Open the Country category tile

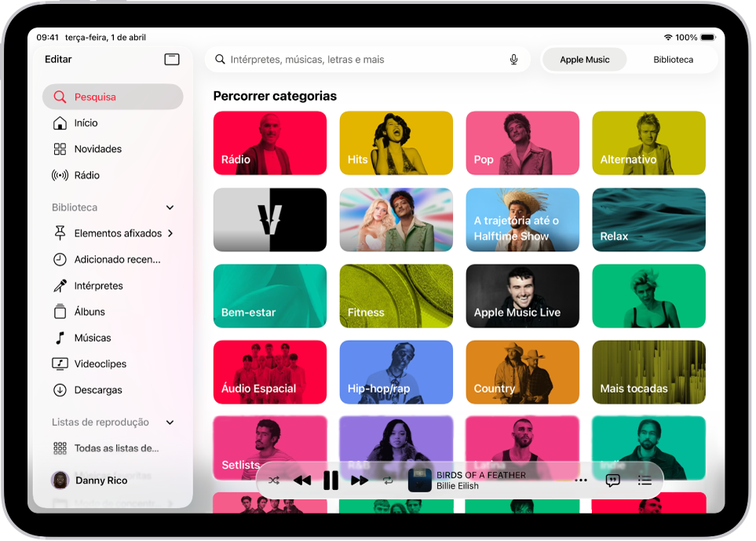(x=523, y=372)
